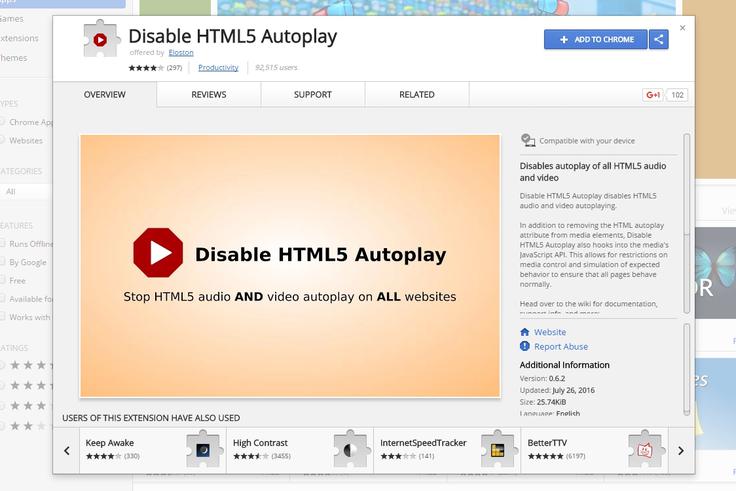Click the 102 plus-one count
Screen dimensions: 736x491
677,95
